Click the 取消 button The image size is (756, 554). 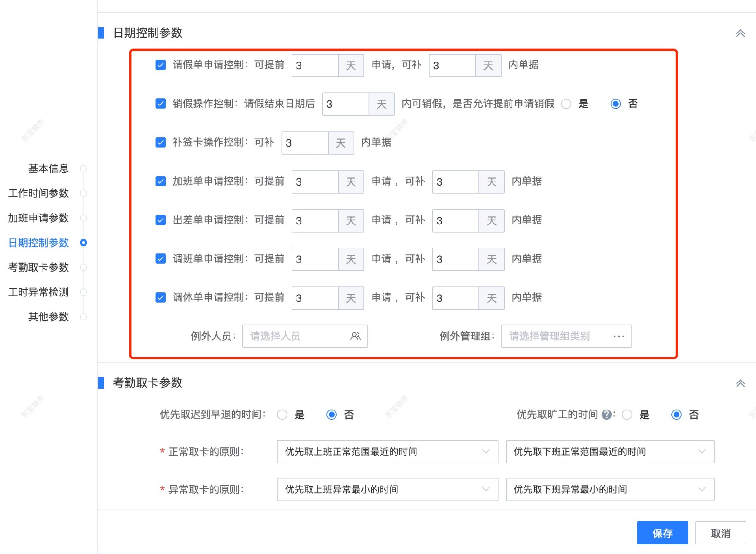[720, 533]
